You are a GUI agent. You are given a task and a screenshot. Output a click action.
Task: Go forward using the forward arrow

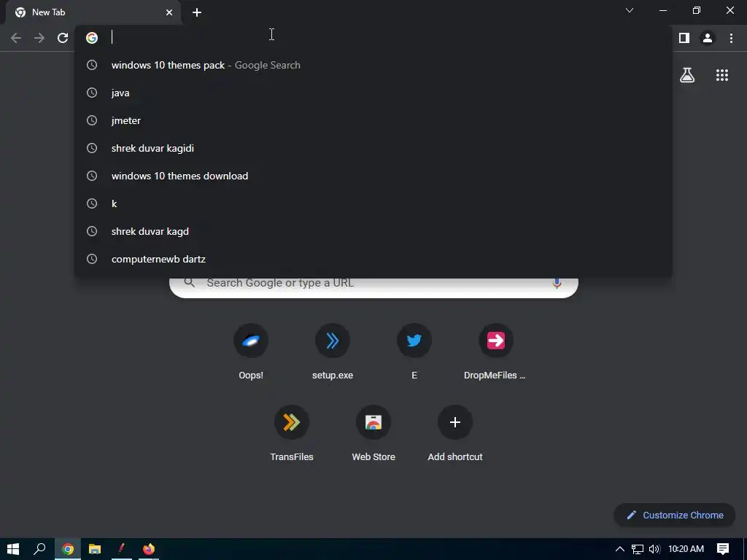click(39, 38)
